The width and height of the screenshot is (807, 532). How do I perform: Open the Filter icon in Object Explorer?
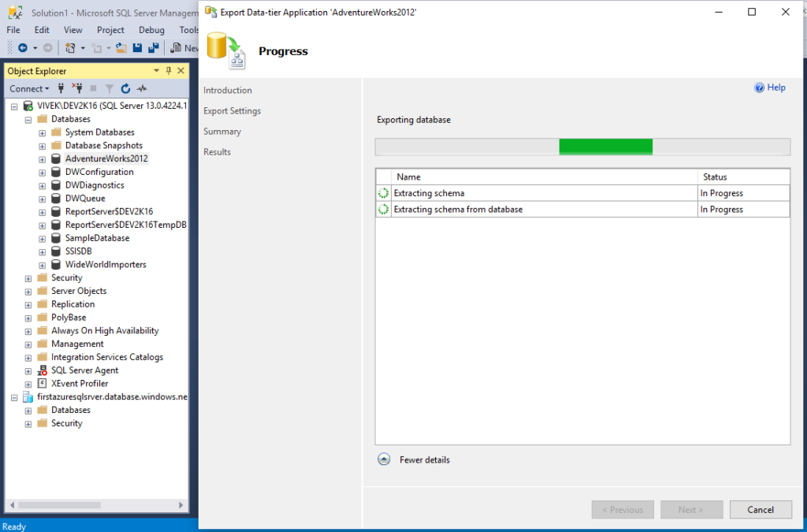(x=111, y=88)
